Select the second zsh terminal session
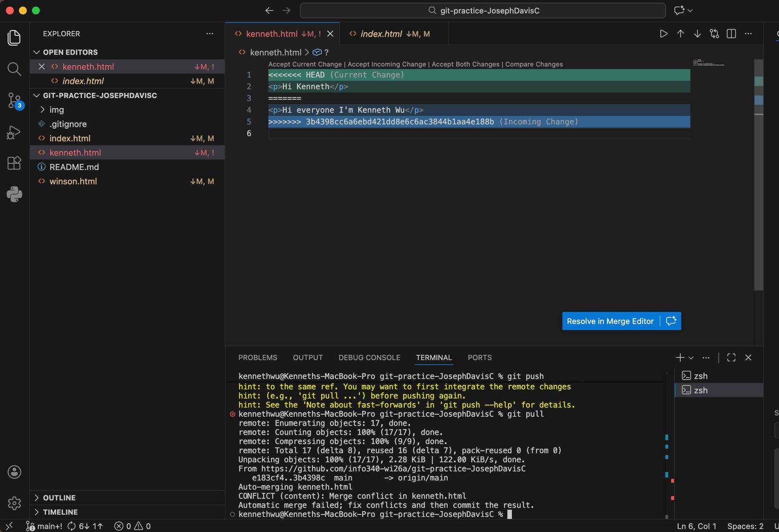The image size is (779, 532). (701, 390)
